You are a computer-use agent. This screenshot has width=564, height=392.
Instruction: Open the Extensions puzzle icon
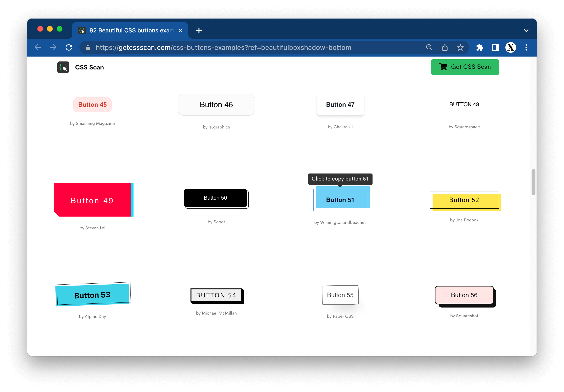(480, 47)
